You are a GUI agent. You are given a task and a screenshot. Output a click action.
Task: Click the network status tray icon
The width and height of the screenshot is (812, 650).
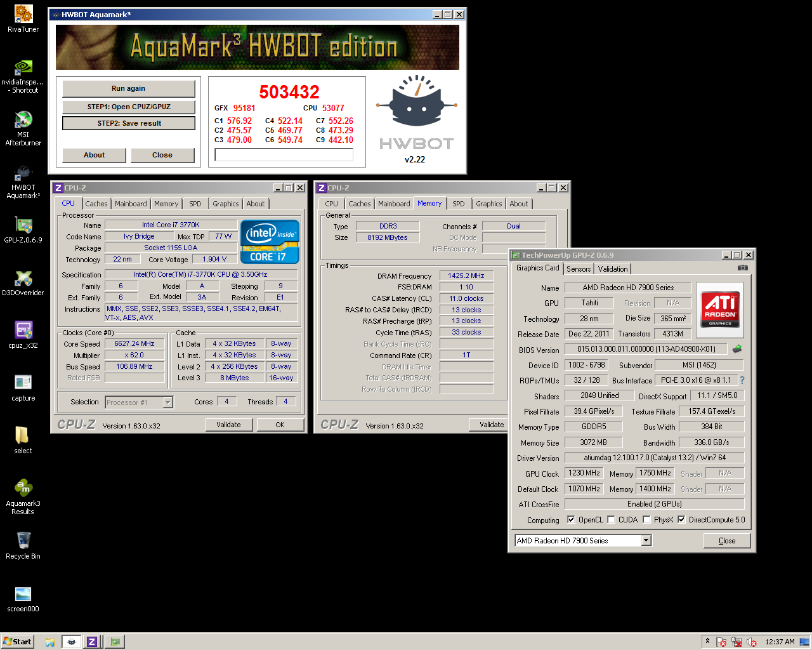point(737,642)
